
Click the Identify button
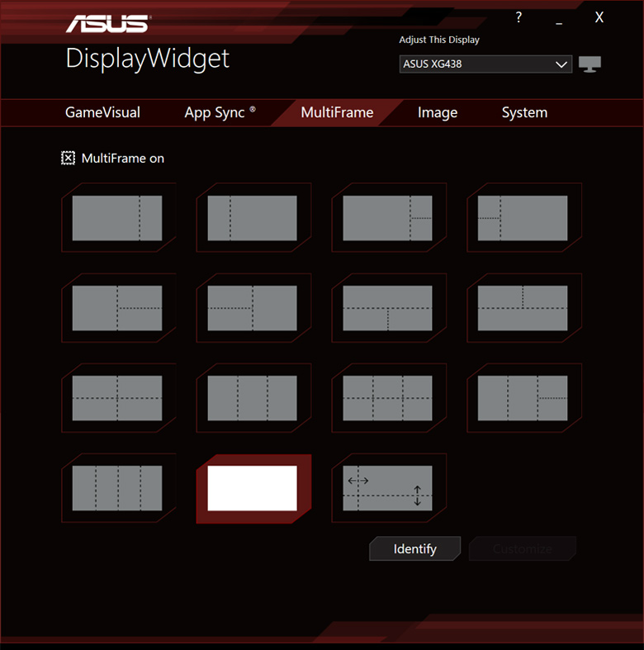pos(414,548)
